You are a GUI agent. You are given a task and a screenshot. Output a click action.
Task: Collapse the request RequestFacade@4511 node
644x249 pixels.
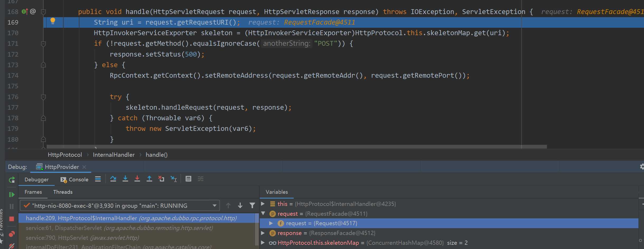(263, 213)
